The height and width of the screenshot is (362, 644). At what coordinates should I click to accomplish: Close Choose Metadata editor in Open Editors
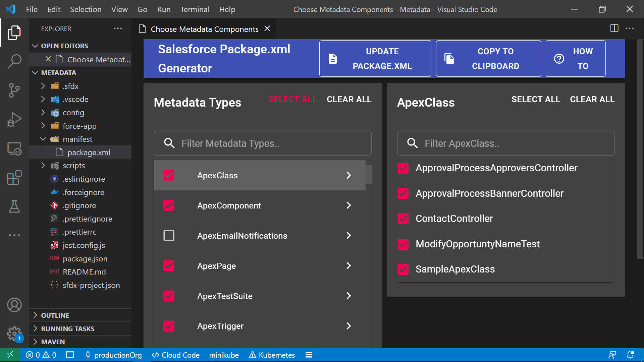tap(48, 59)
